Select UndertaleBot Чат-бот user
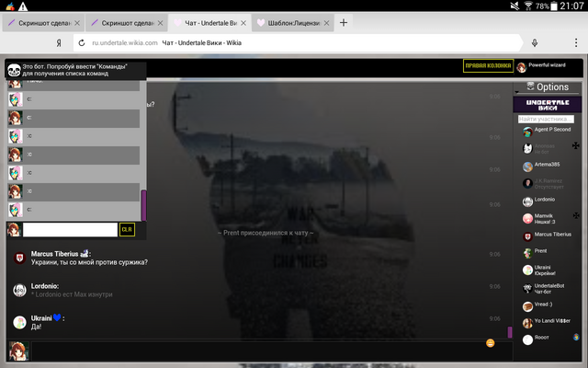The width and height of the screenshot is (588, 368). (549, 288)
